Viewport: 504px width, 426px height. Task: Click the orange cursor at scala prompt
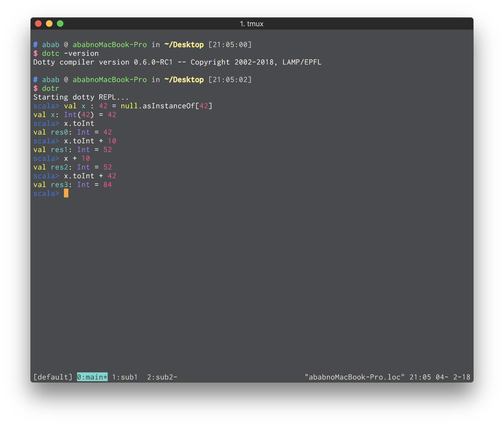[66, 193]
